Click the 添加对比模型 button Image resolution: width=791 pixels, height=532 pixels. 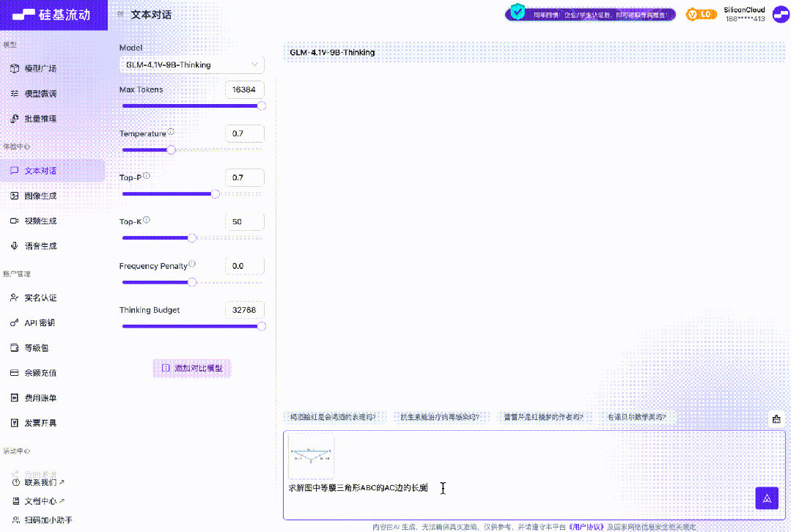(192, 368)
